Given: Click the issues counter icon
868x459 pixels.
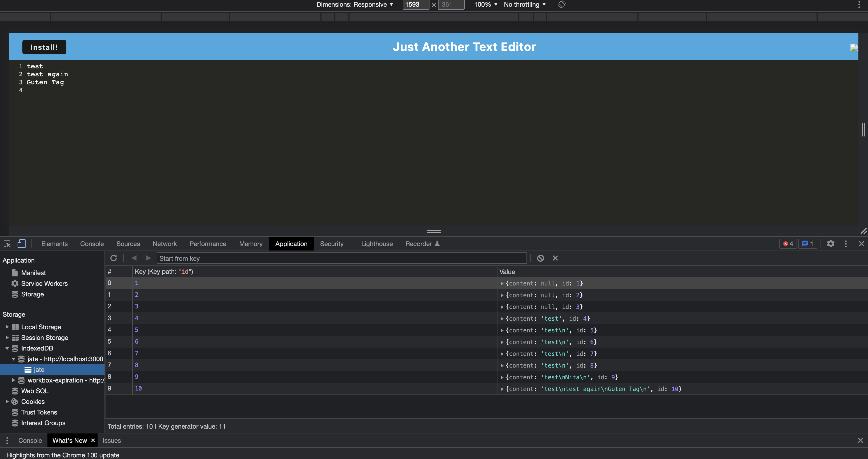Looking at the screenshot, I should click(808, 244).
